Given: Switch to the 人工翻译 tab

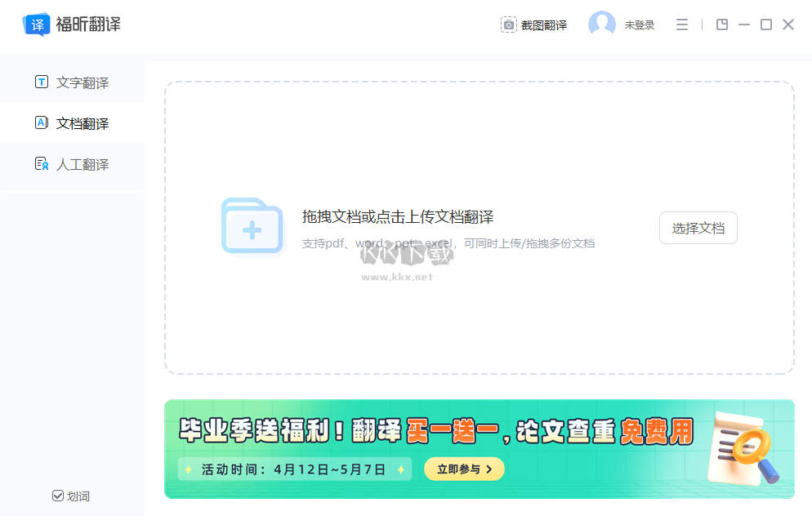Looking at the screenshot, I should pyautogui.click(x=83, y=164).
